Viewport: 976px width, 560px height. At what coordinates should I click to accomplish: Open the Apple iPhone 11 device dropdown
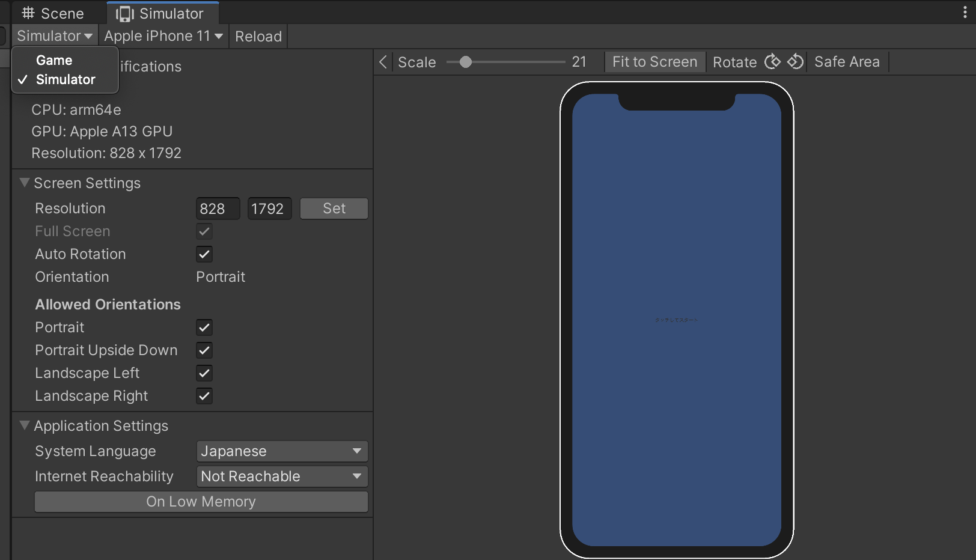[163, 36]
